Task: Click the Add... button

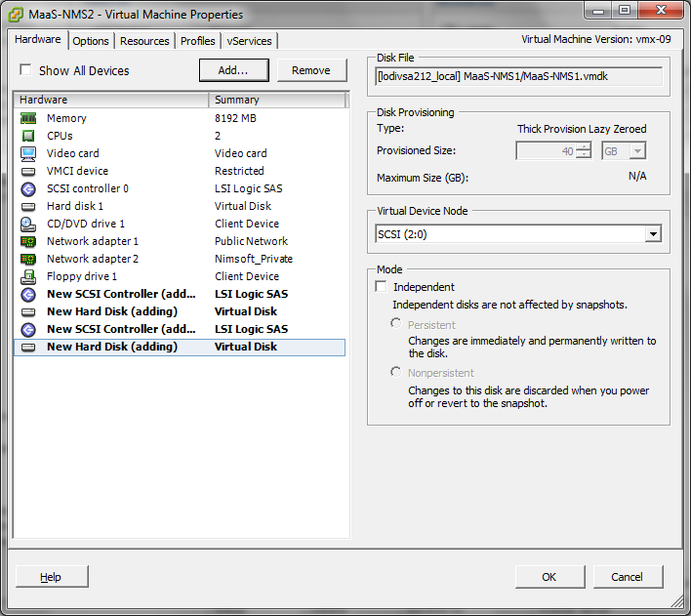Action: point(234,70)
